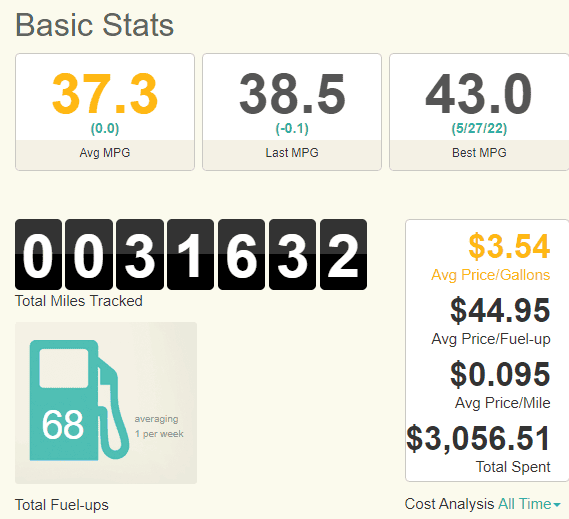Click the teal gas pump icon
This screenshot has width=569, height=519.
(x=79, y=400)
